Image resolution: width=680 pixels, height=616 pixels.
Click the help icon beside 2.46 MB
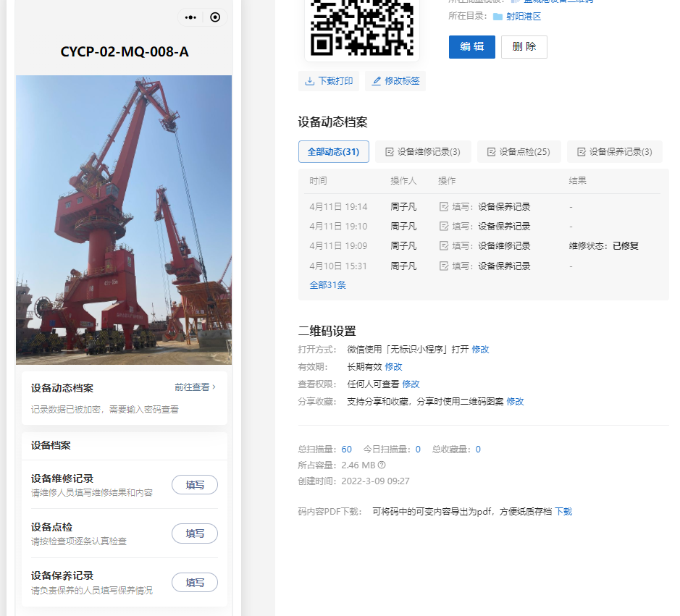(x=382, y=465)
